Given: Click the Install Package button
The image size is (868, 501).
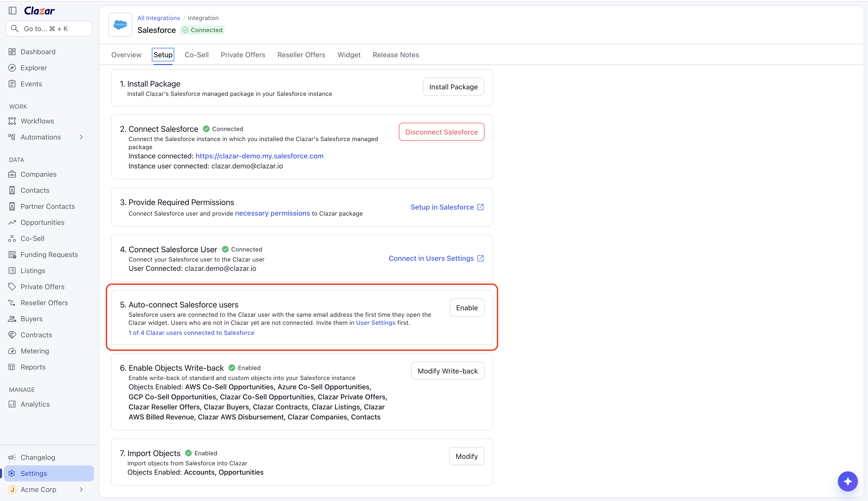Looking at the screenshot, I should click(453, 87).
